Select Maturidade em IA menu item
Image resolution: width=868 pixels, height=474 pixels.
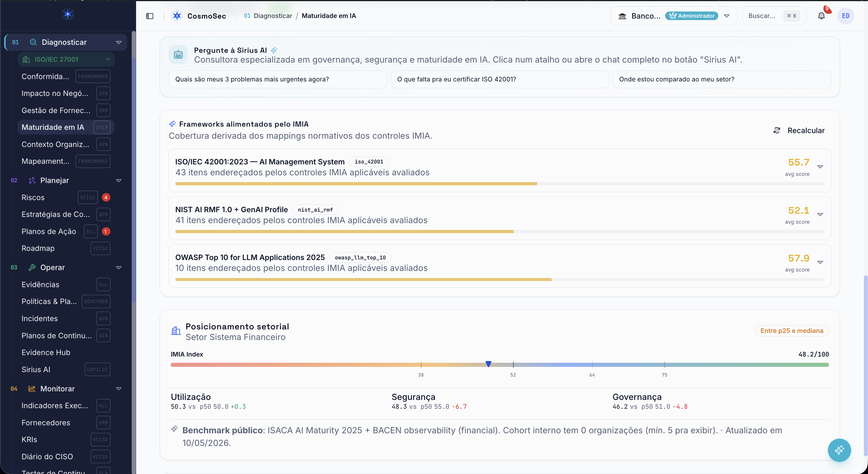click(66, 127)
